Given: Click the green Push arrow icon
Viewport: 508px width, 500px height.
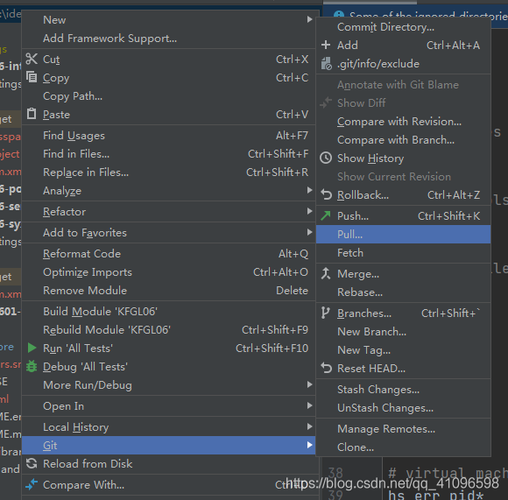Looking at the screenshot, I should 326,216.
